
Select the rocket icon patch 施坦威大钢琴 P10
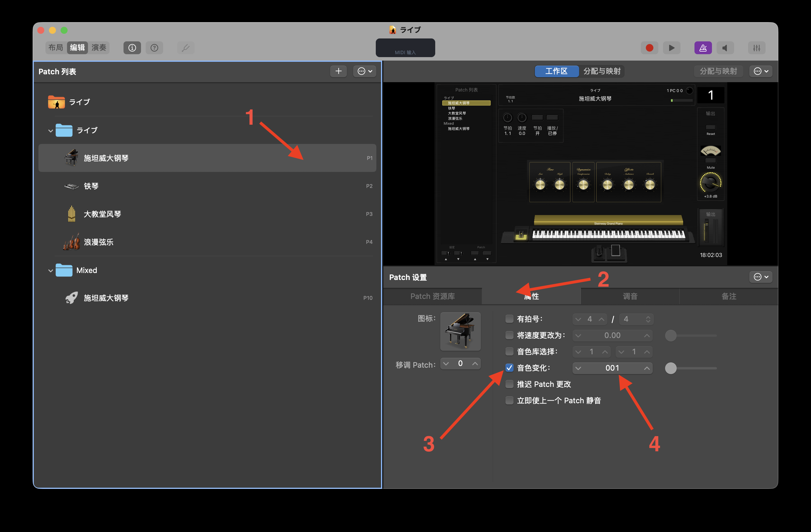(106, 297)
